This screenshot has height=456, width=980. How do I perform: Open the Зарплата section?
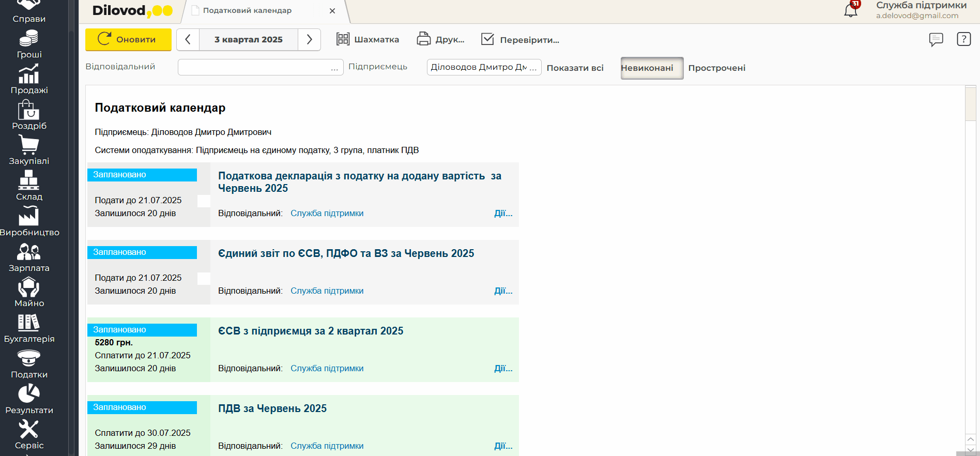pyautogui.click(x=29, y=257)
